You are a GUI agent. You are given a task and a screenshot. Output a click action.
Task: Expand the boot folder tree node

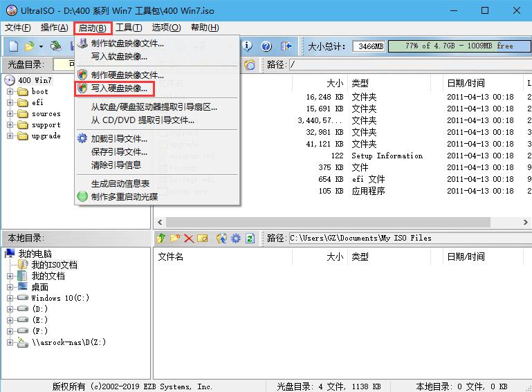point(10,91)
